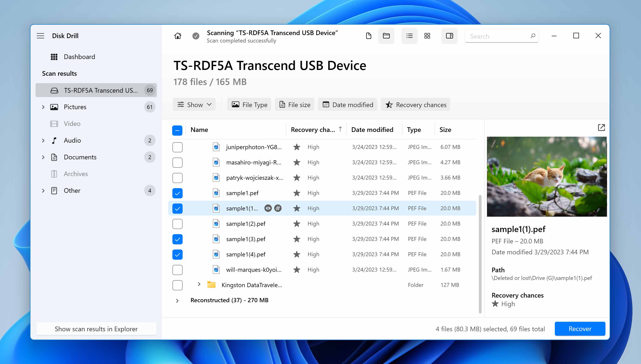This screenshot has width=641, height=364.
Task: Expand the Documents category chevron
Action: point(43,157)
